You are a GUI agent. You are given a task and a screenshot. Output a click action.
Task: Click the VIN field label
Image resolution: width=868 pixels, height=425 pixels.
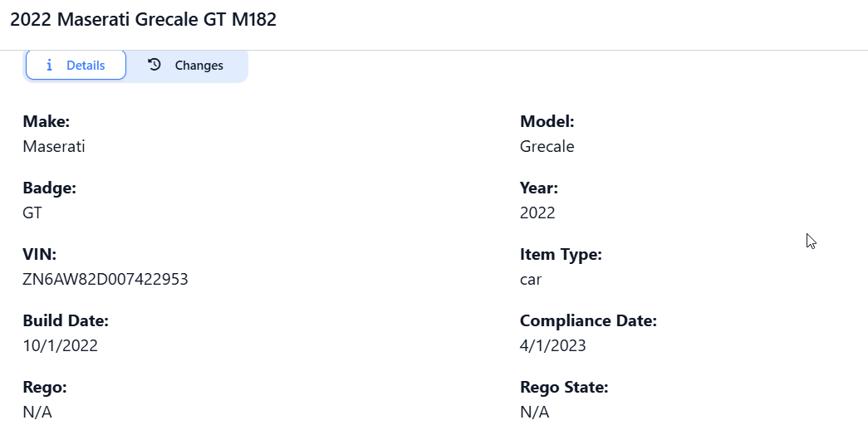(x=39, y=254)
